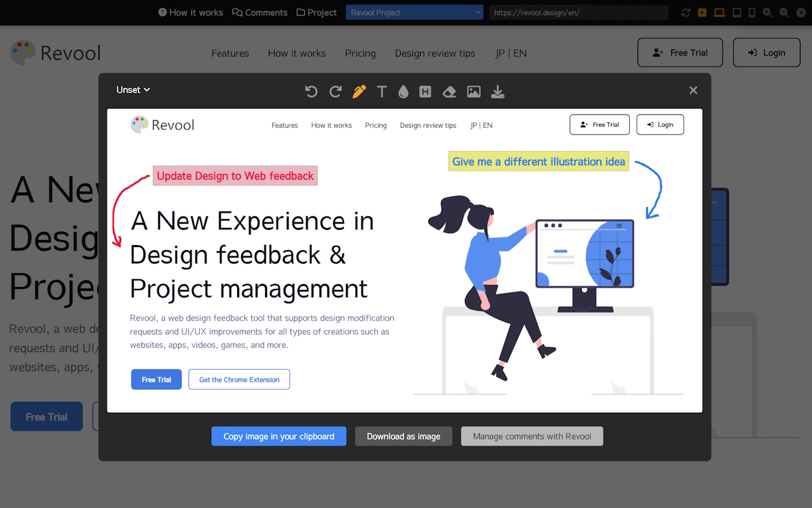Click the reload page icon
Screen dimensions: 812x508
(686, 12)
